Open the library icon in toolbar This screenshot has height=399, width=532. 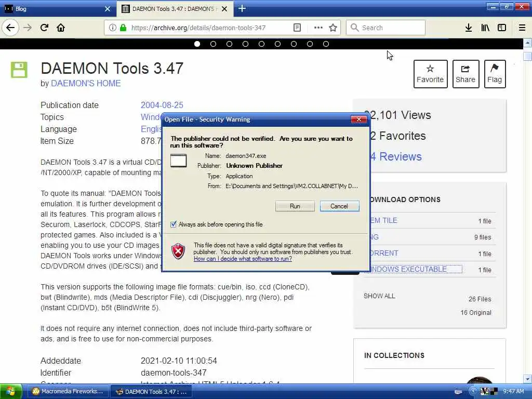tap(485, 28)
